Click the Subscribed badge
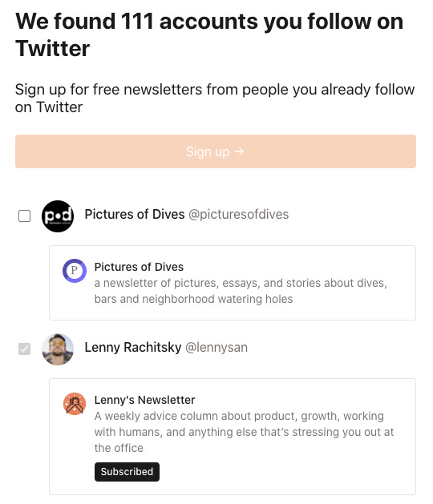The height and width of the screenshot is (504, 433). point(127,471)
